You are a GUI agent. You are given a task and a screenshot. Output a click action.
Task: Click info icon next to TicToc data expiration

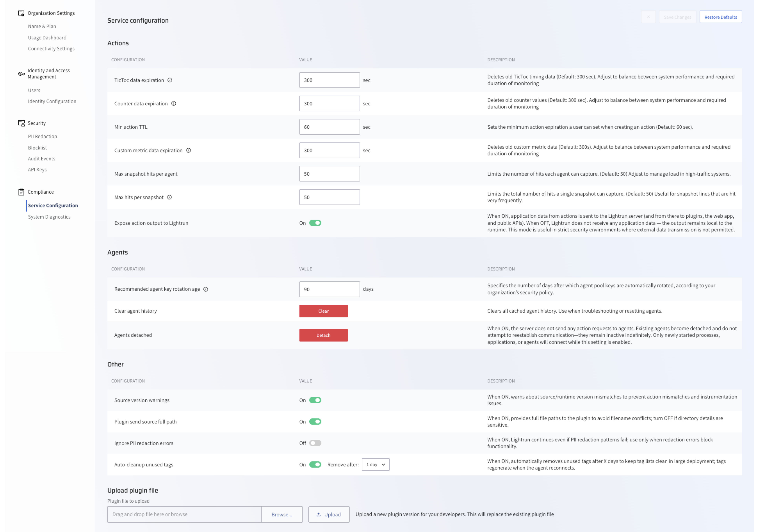170,80
